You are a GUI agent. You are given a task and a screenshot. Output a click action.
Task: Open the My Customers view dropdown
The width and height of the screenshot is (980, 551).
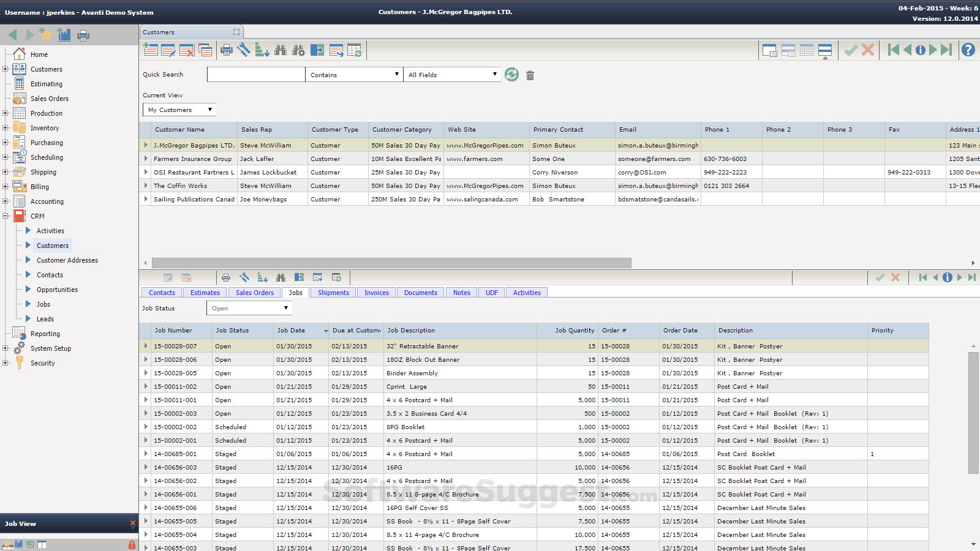(x=179, y=110)
